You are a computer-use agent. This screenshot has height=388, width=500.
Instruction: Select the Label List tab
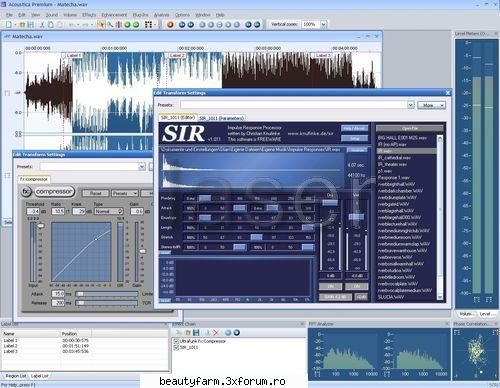pos(39,376)
